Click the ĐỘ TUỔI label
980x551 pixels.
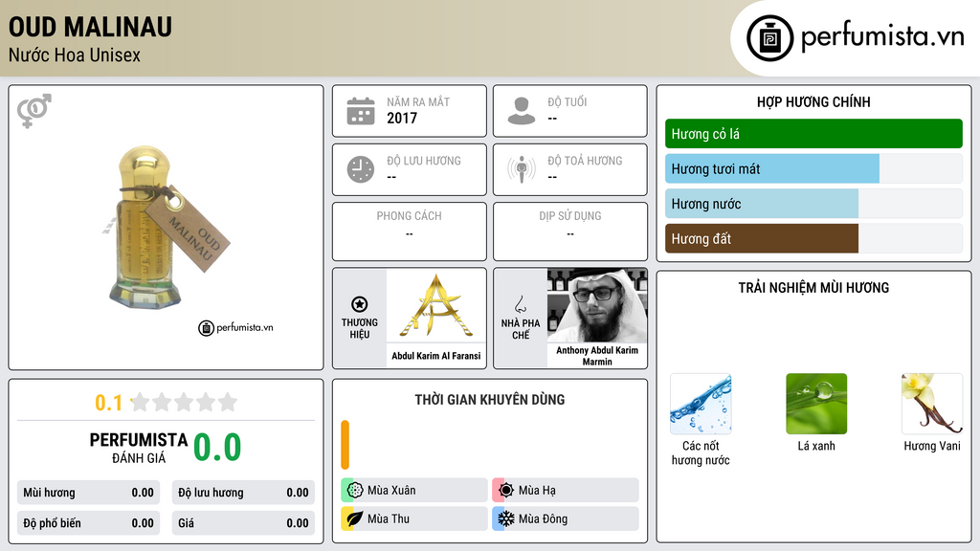click(568, 101)
